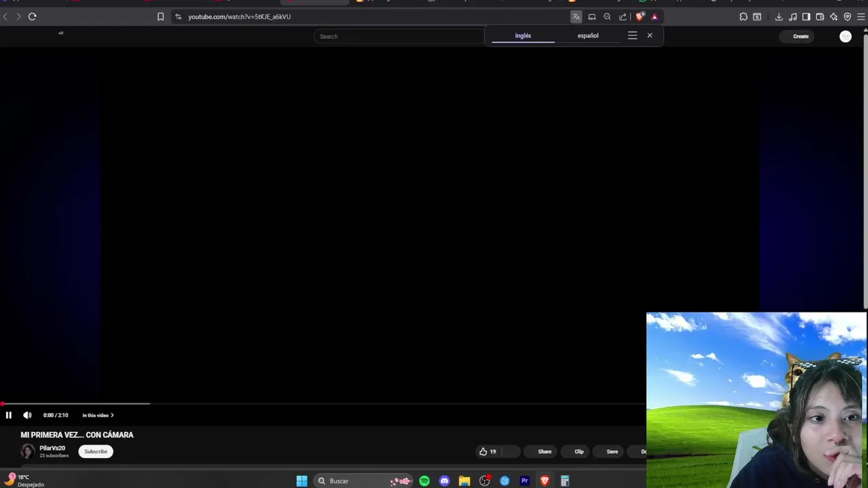Open the browser extensions puzzle icon
The height and width of the screenshot is (488, 868).
click(x=744, y=16)
